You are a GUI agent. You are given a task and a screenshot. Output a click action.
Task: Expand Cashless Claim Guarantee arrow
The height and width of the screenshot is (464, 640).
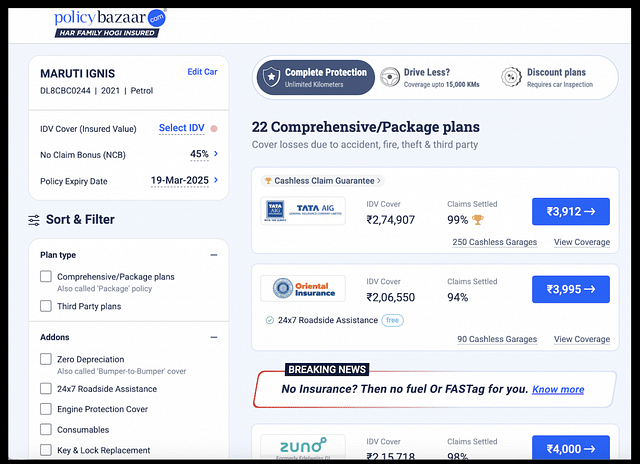(379, 180)
